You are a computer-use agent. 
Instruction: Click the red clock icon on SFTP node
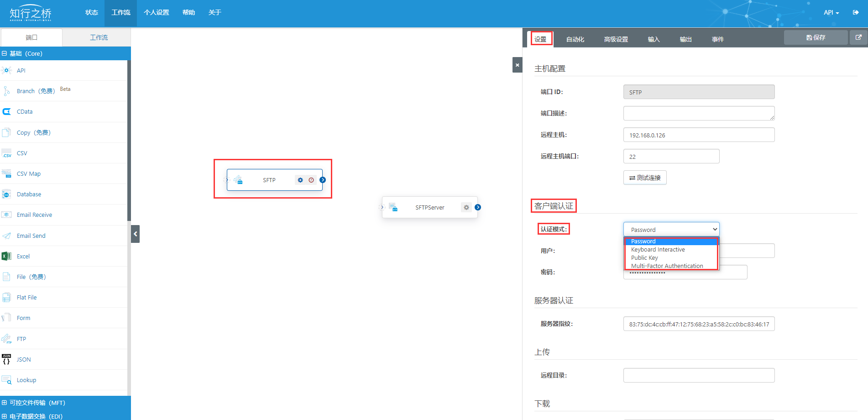(311, 180)
